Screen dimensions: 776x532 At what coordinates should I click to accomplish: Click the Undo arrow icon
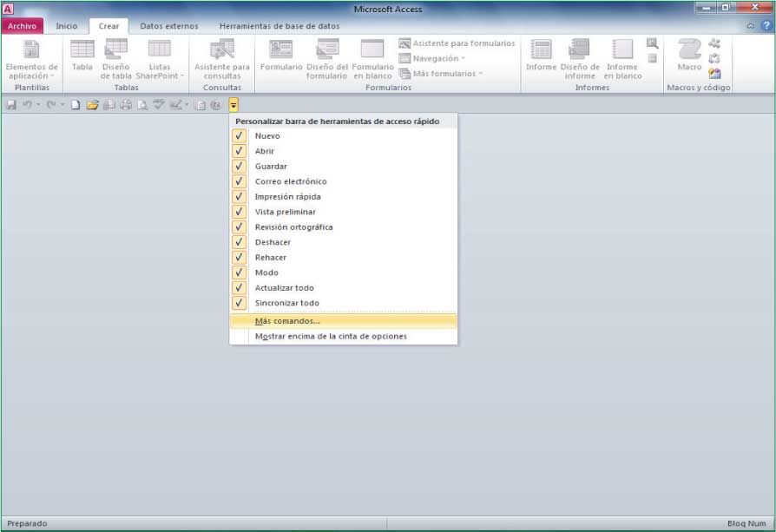27,105
